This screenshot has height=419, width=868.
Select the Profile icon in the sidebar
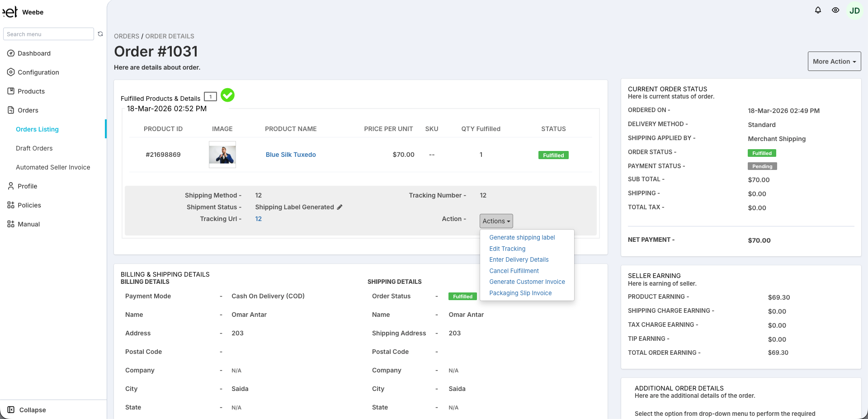point(10,186)
